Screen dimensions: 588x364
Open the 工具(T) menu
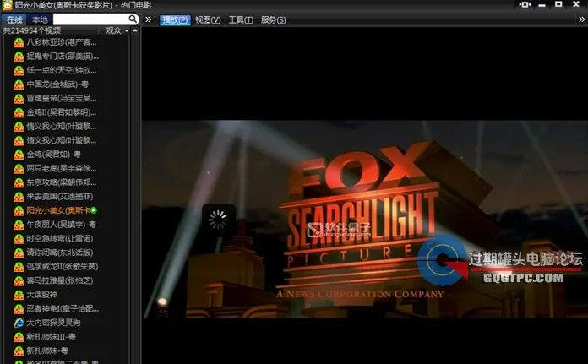click(241, 19)
